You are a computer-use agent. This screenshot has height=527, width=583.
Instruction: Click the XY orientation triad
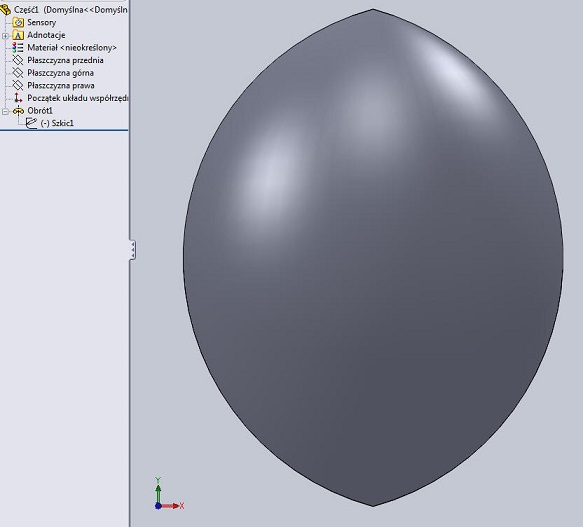pos(169,494)
